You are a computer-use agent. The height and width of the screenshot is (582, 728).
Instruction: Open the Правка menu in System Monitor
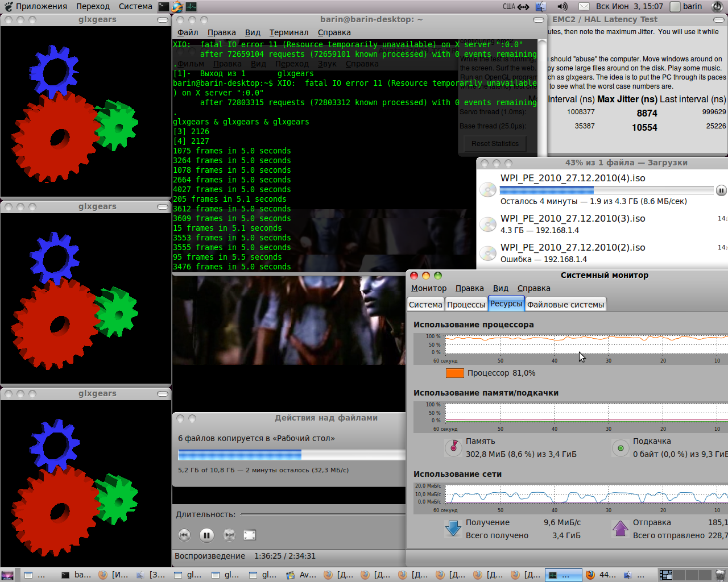click(x=470, y=288)
